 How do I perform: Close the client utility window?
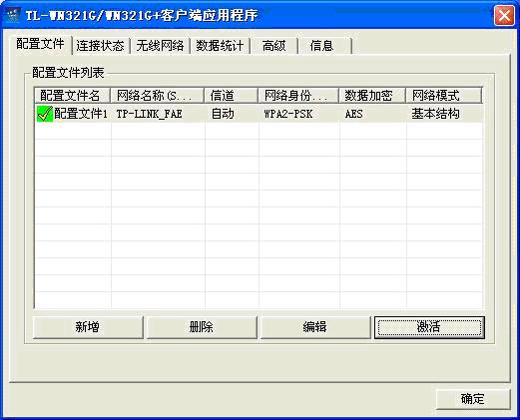504,15
